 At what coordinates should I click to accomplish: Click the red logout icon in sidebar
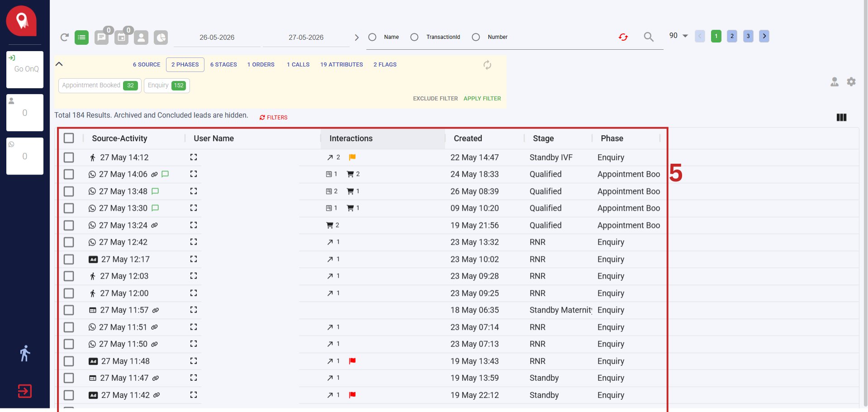coord(25,391)
